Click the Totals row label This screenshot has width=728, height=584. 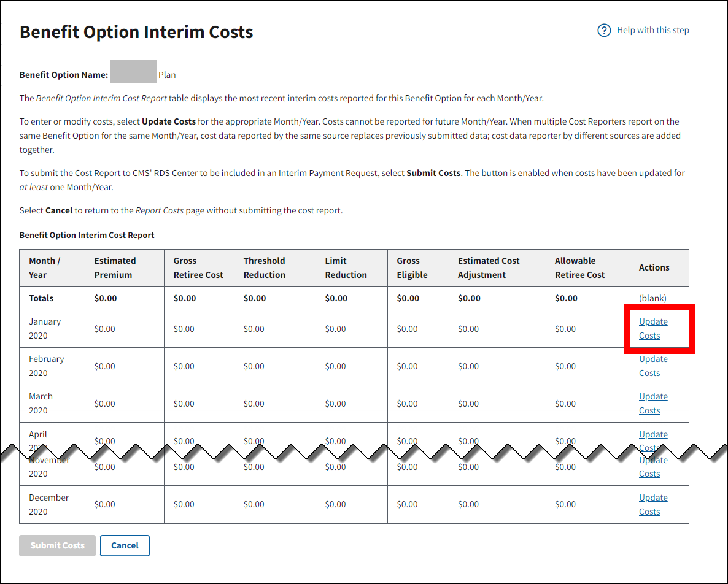pos(41,298)
